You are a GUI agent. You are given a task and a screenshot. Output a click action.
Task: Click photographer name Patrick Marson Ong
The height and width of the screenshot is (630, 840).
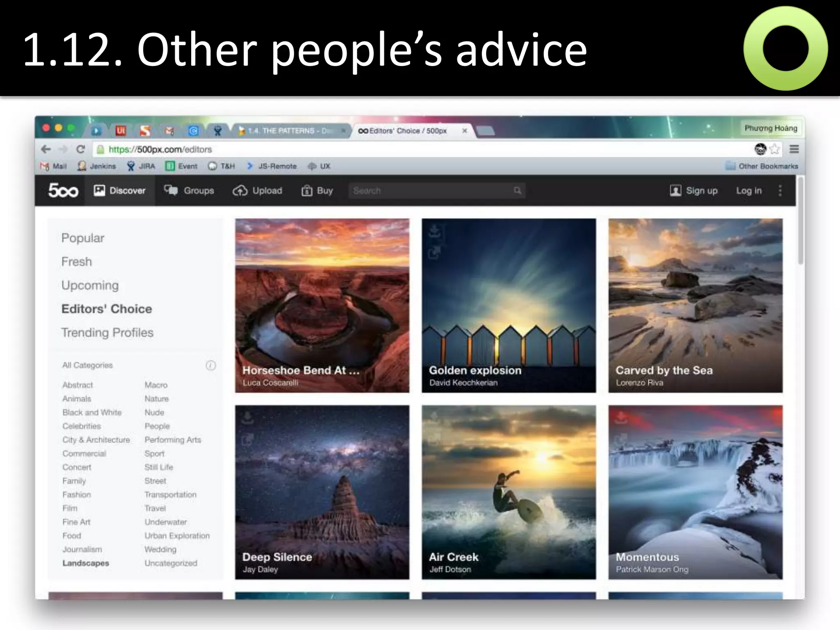tap(652, 569)
